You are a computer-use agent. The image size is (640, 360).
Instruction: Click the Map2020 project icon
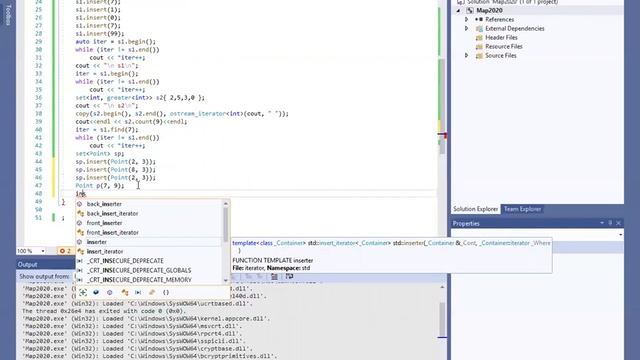tap(470, 11)
